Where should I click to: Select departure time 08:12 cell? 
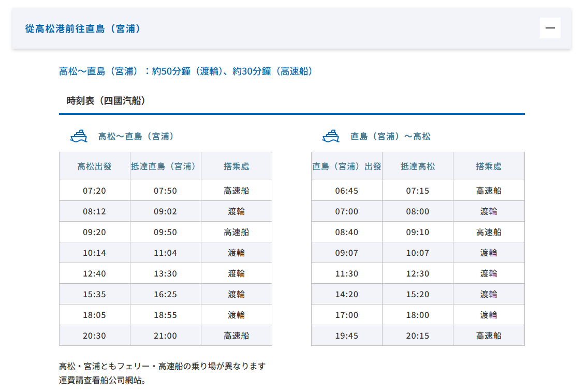(95, 211)
